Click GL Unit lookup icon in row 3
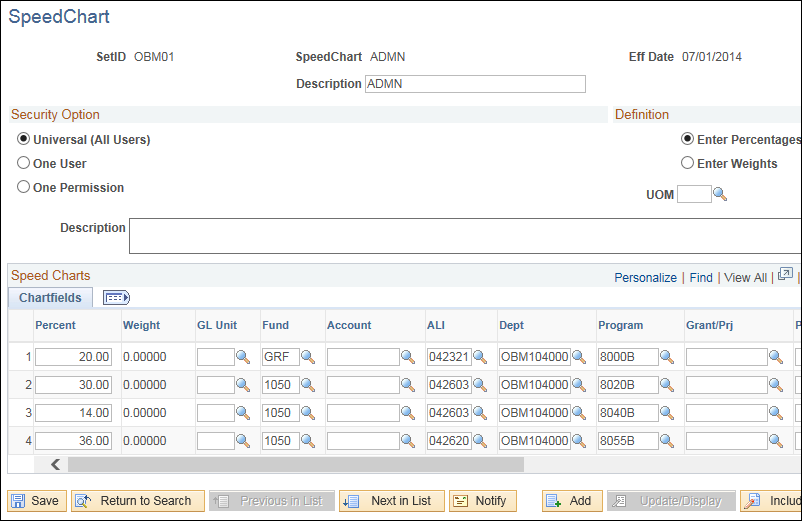802x521 pixels. click(x=243, y=413)
